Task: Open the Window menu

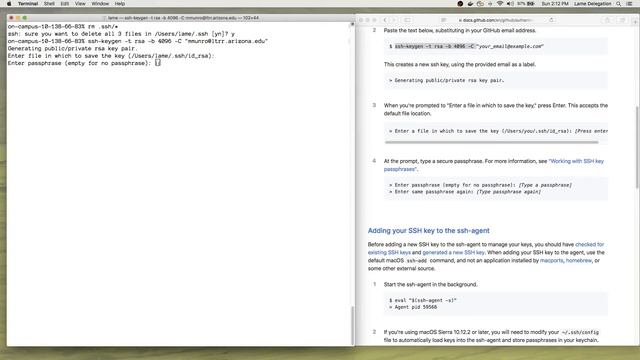Action: [100, 4]
